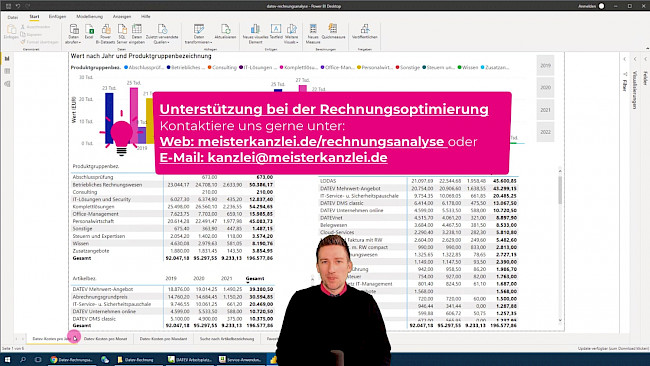Expand the Felder pane chevron
Screen dimensions: 650x366
tap(645, 59)
